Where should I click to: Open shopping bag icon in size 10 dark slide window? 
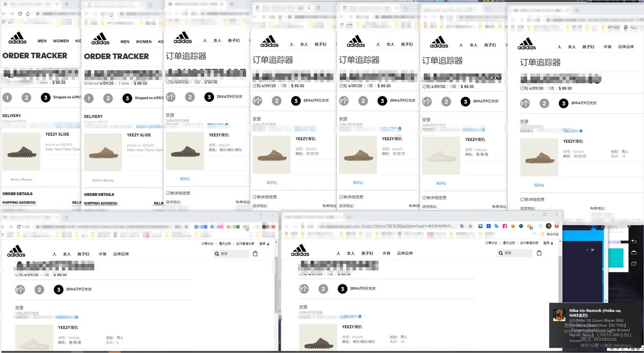pyautogui.click(x=539, y=254)
